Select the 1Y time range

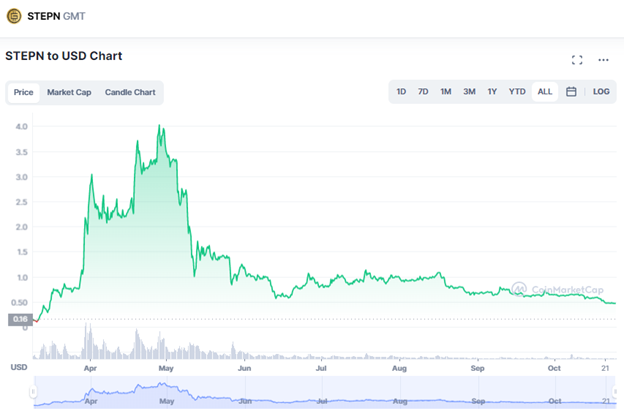[x=492, y=92]
